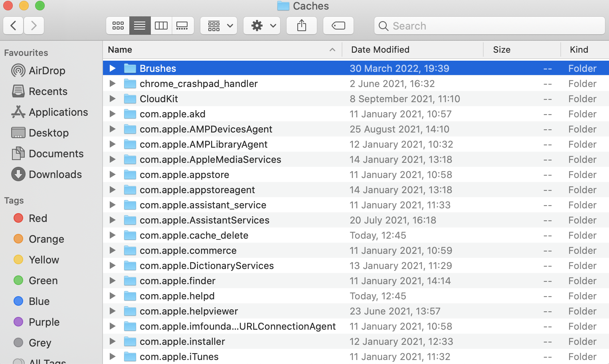
Task: Select the com.apple.AMPLibraryAgent folder icon
Action: 130,144
